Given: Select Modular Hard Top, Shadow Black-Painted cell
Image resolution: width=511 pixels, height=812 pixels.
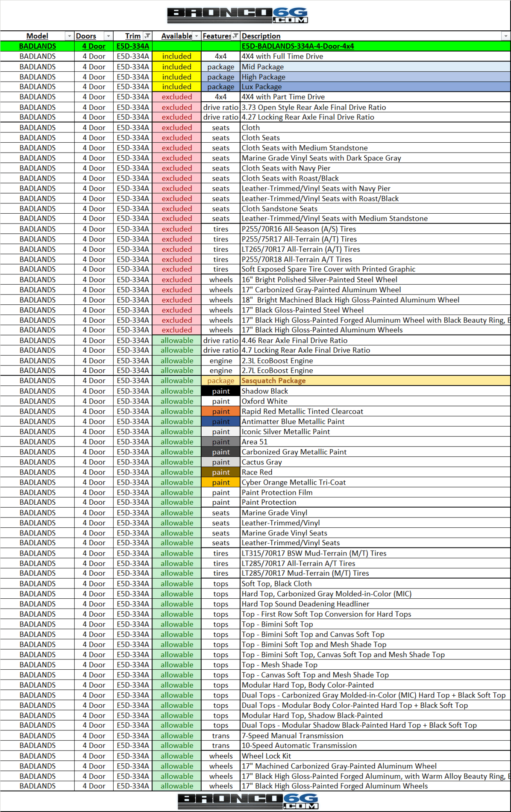Looking at the screenshot, I should (x=376, y=715).
